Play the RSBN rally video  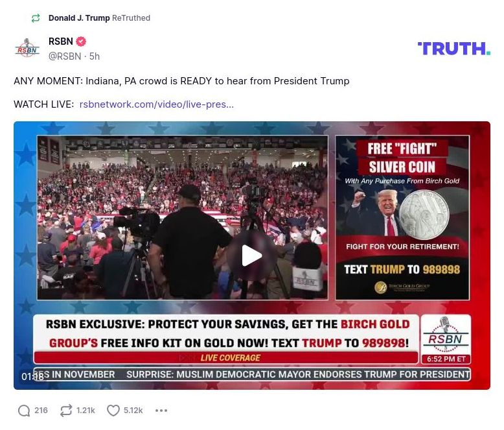[x=252, y=256]
